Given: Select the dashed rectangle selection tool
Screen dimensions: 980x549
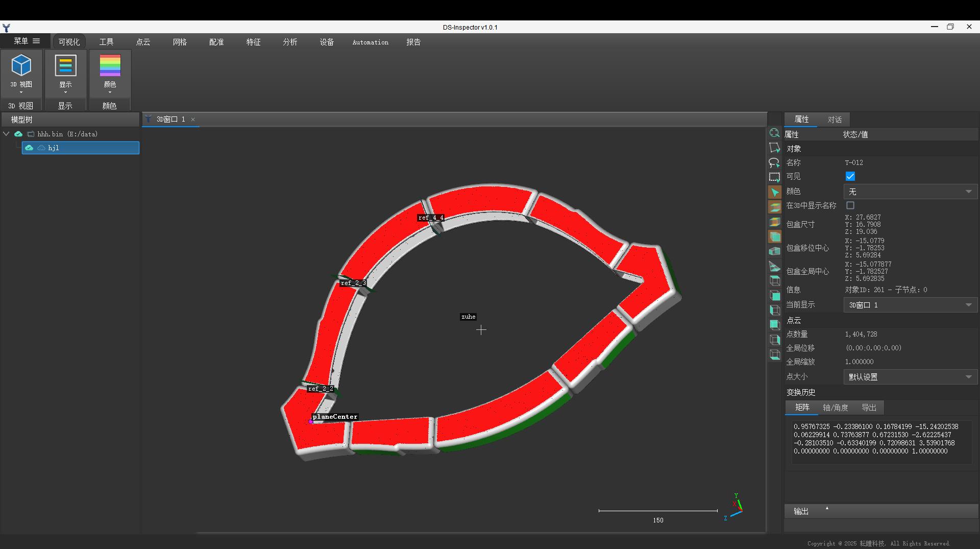Looking at the screenshot, I should (x=774, y=177).
